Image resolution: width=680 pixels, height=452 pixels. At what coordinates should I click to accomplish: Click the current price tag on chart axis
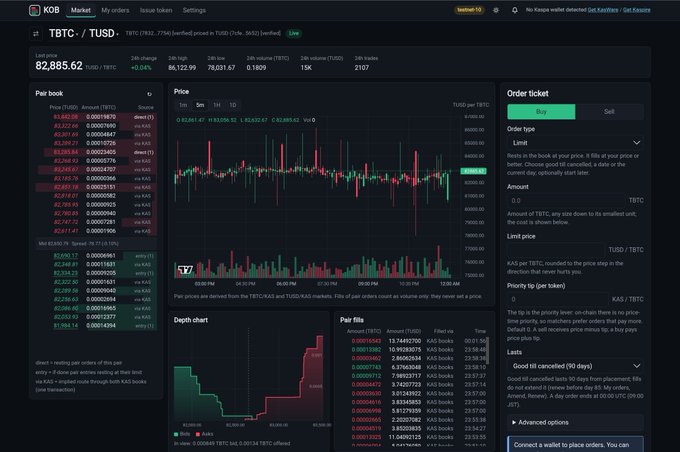[x=473, y=171]
